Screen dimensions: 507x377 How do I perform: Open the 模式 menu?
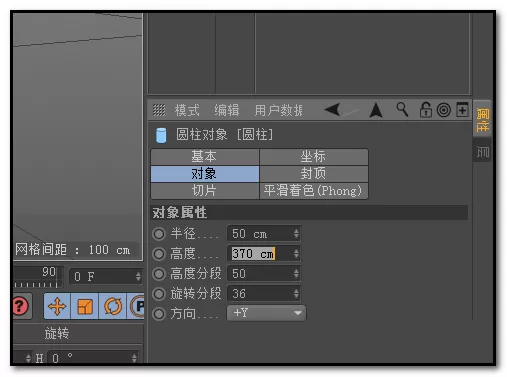click(187, 110)
